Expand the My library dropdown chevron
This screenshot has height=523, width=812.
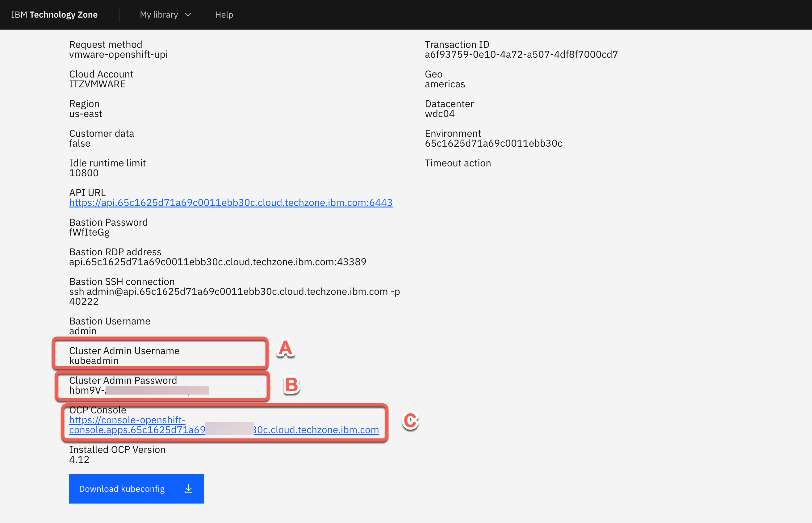(188, 15)
